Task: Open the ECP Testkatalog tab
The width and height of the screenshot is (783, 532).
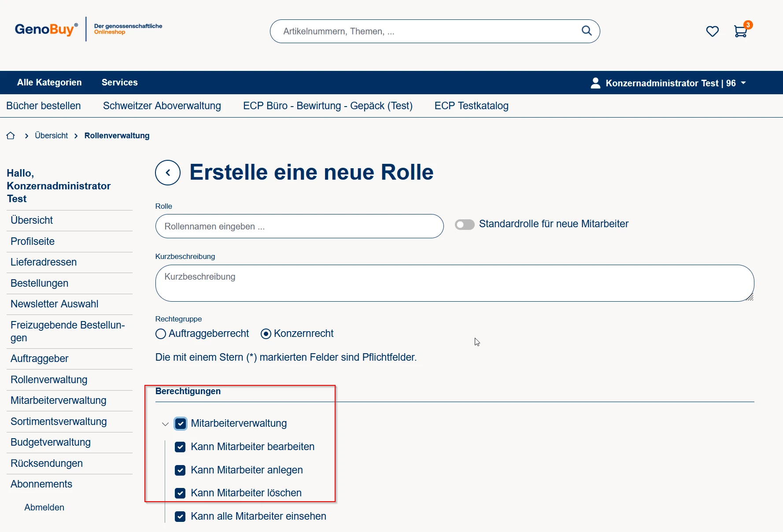Action: coord(471,106)
